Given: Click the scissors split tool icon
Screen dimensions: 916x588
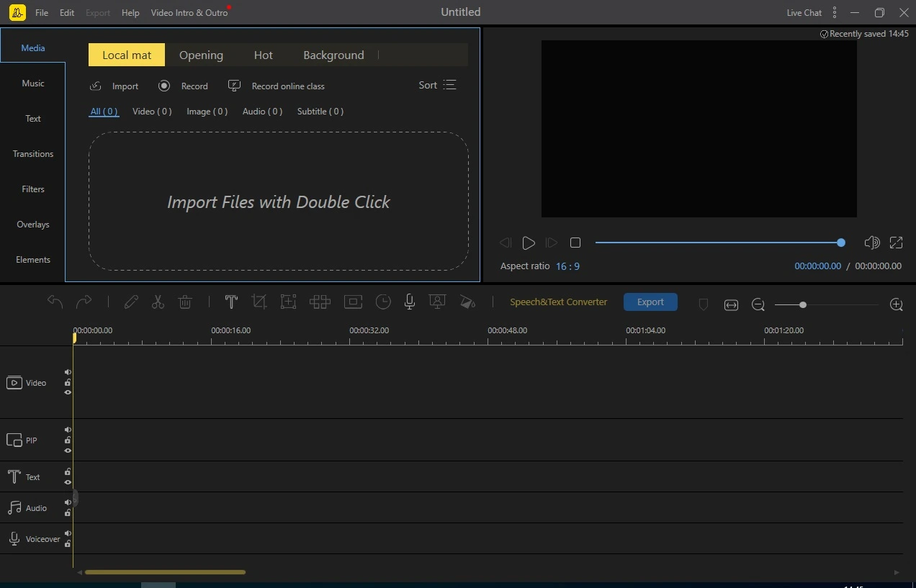Looking at the screenshot, I should click(x=158, y=302).
